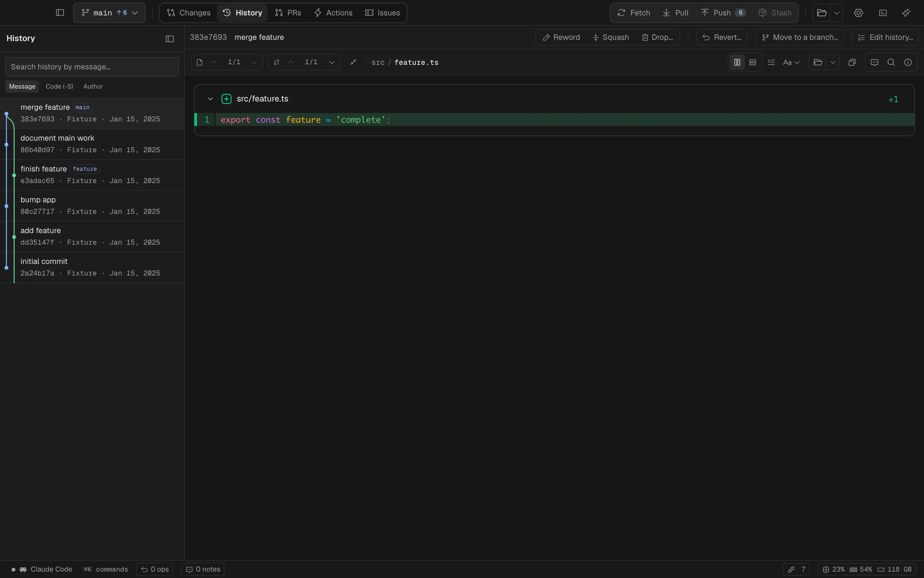Click the Fetch button
Image resolution: width=924 pixels, height=578 pixels.
pos(634,13)
